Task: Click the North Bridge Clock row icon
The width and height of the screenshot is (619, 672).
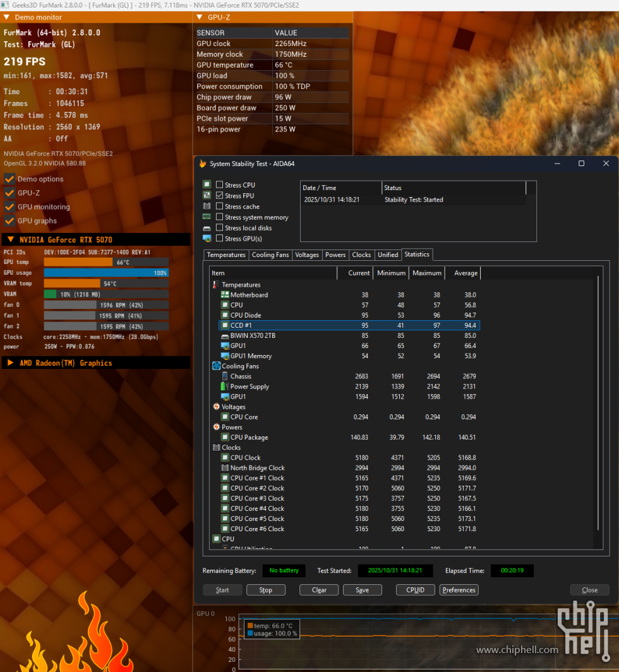Action: pyautogui.click(x=225, y=467)
